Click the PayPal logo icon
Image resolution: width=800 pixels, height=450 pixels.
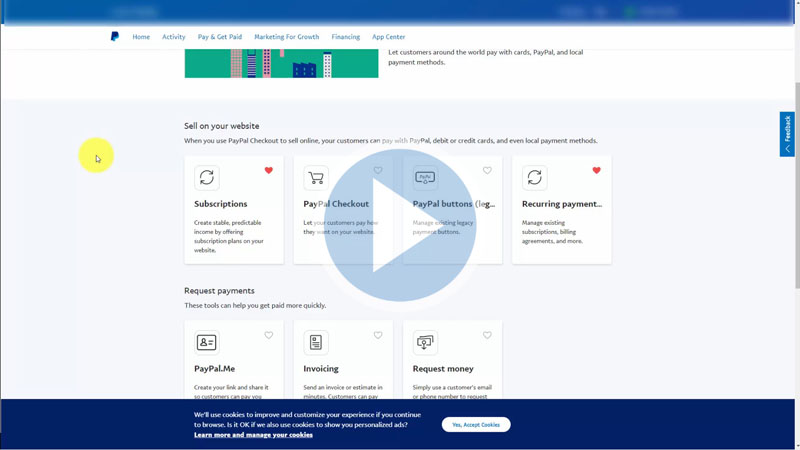115,37
